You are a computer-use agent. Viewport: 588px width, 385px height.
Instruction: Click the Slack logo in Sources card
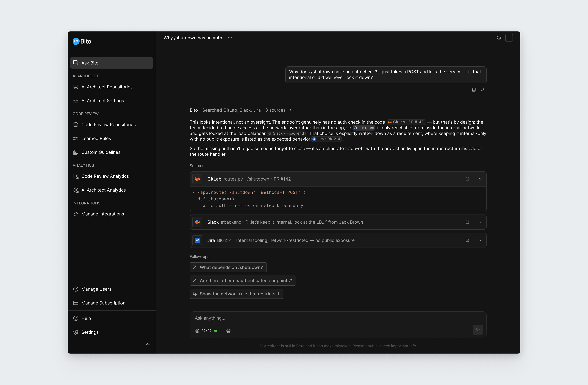[x=197, y=222]
